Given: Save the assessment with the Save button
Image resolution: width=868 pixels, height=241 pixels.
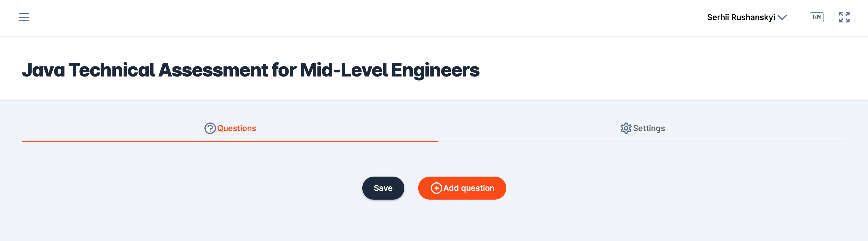Looking at the screenshot, I should (383, 188).
